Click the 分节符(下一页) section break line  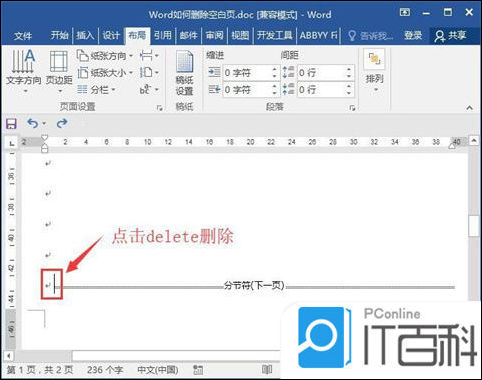tap(254, 286)
